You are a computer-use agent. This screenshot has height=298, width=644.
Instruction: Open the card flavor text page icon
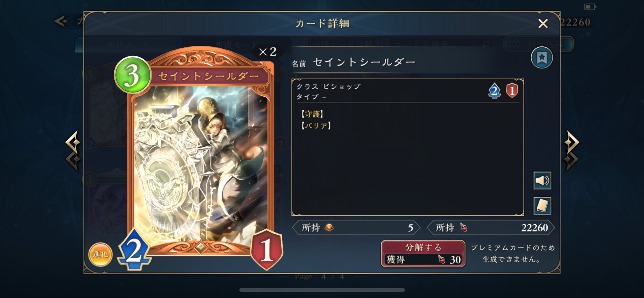[542, 206]
